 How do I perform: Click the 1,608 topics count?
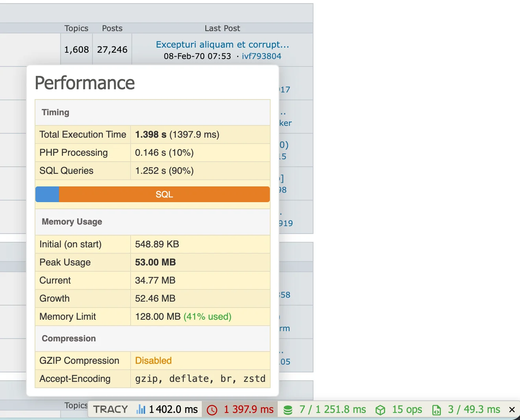77,50
